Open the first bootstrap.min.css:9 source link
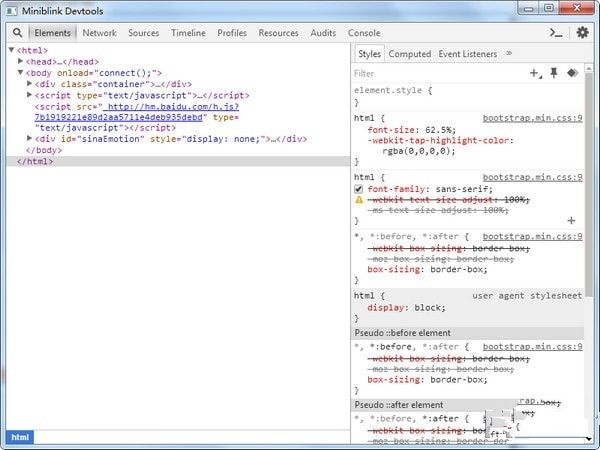The width and height of the screenshot is (600, 450). 532,118
